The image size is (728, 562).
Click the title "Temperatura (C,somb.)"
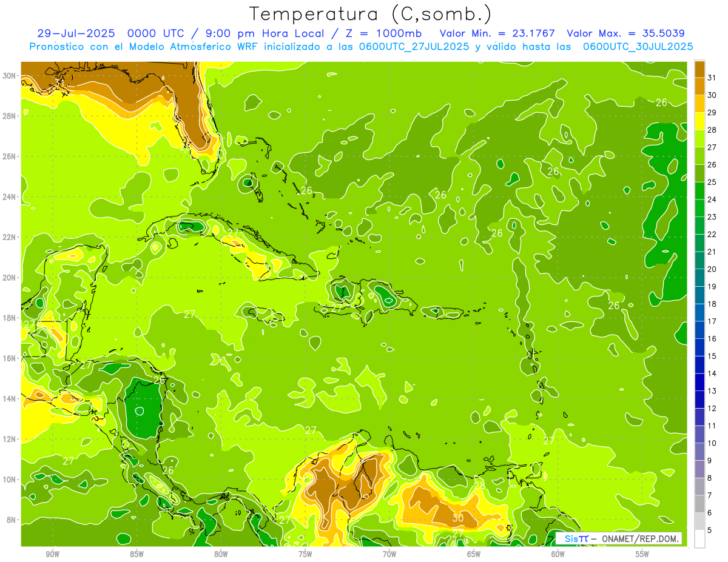pos(371,14)
